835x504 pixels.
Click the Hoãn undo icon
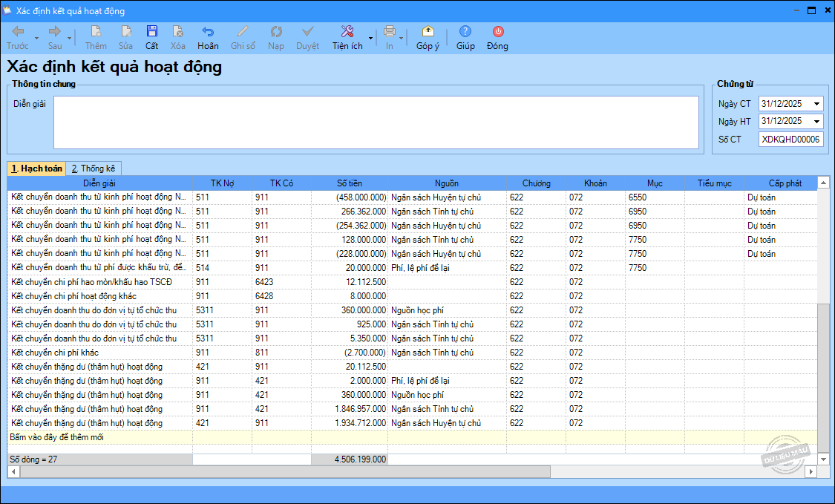coord(208,32)
